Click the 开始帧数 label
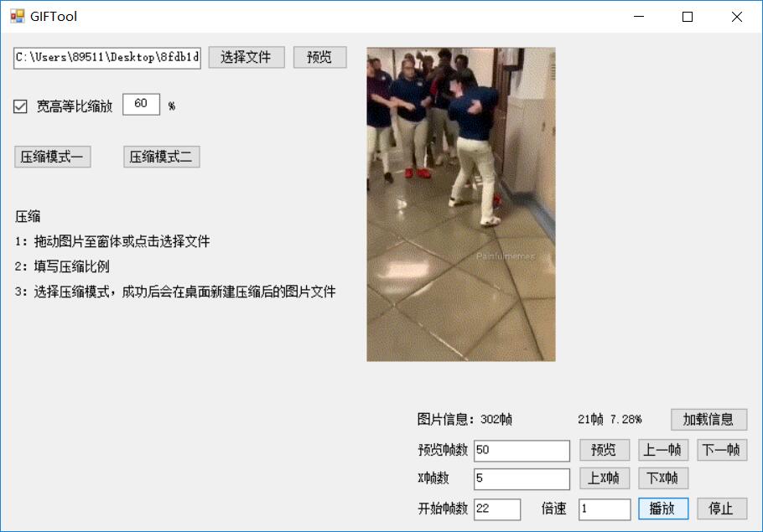763x532 pixels. click(x=443, y=509)
